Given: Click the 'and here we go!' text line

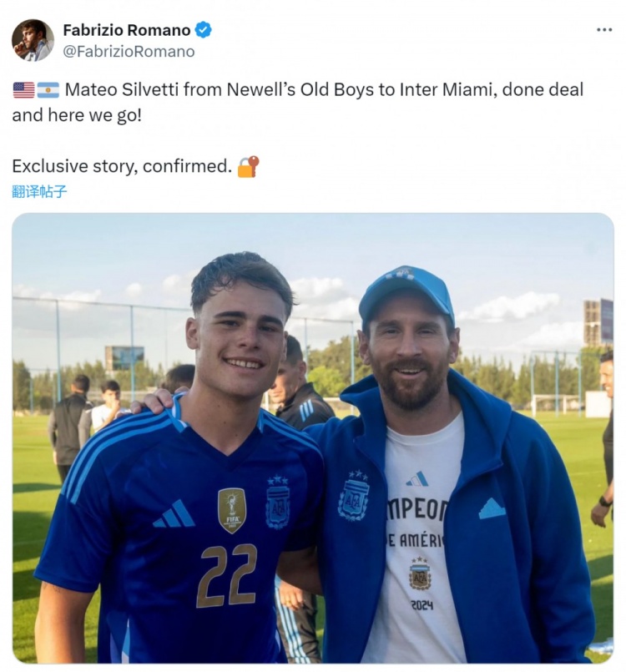Looking at the screenshot, I should [x=77, y=115].
